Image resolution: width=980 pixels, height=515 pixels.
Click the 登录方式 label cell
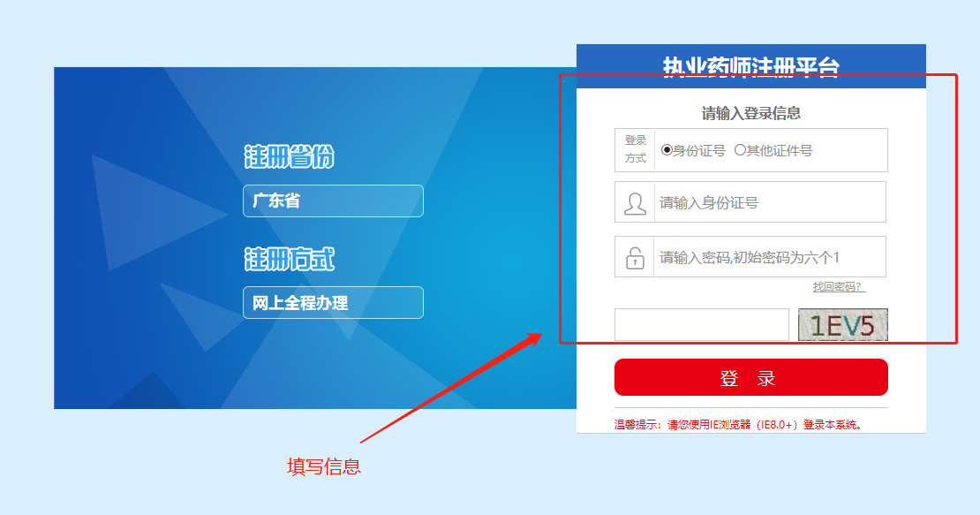pos(635,150)
